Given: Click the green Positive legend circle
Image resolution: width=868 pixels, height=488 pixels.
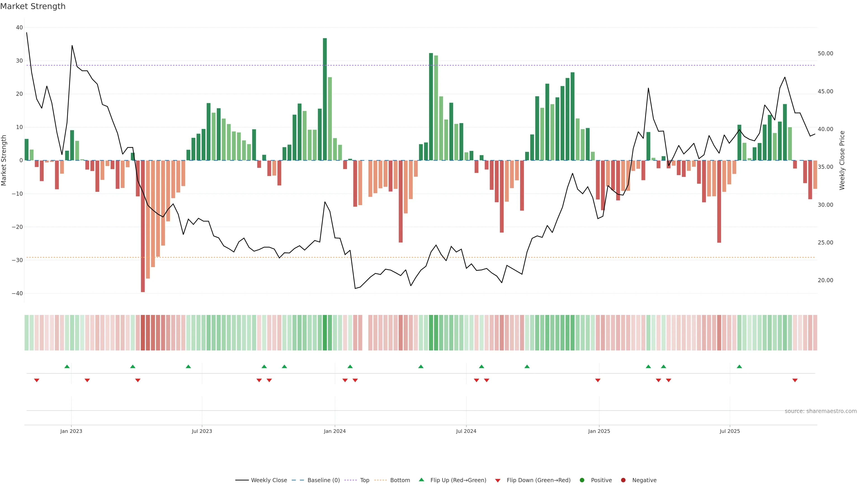Looking at the screenshot, I should (582, 480).
